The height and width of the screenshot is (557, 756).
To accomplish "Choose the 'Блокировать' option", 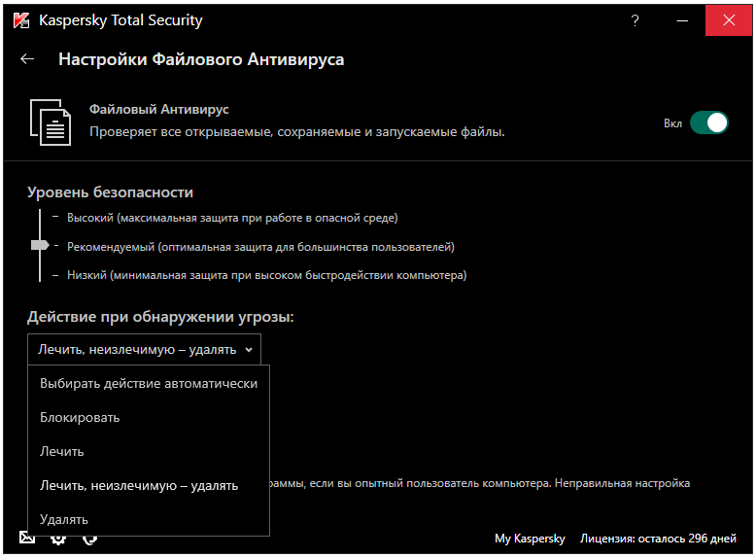I will (80, 417).
